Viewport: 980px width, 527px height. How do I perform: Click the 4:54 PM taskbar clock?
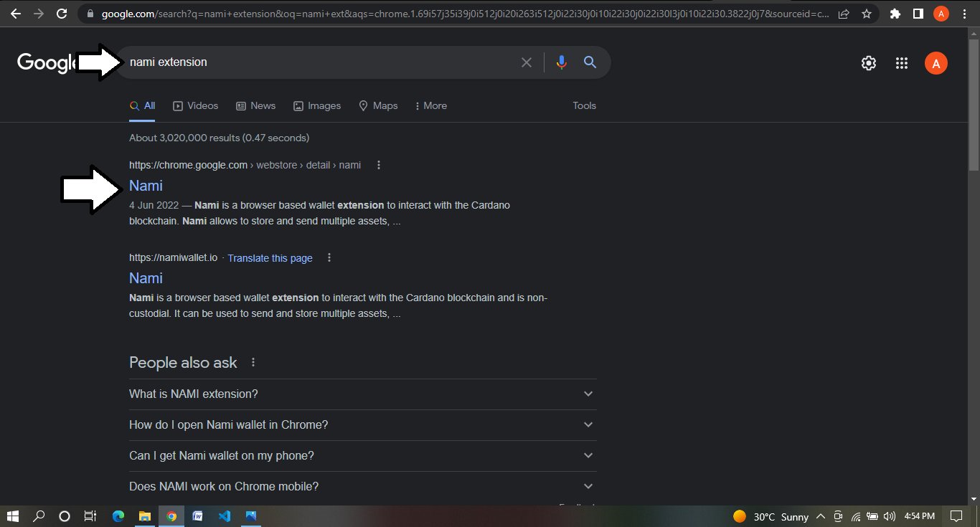(x=919, y=516)
